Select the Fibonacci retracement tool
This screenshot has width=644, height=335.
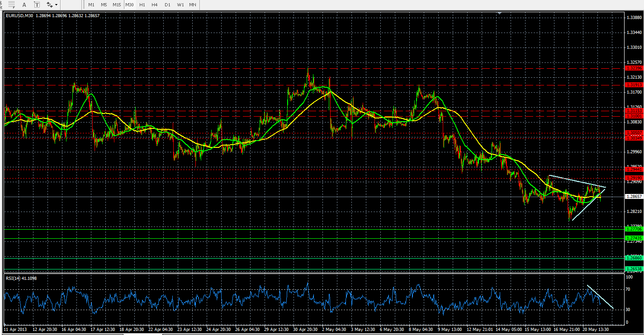(x=12, y=5)
